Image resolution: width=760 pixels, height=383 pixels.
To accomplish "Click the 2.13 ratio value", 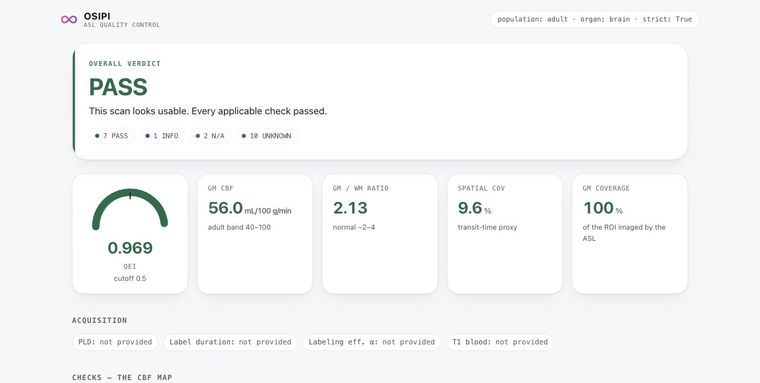I will pos(350,208).
